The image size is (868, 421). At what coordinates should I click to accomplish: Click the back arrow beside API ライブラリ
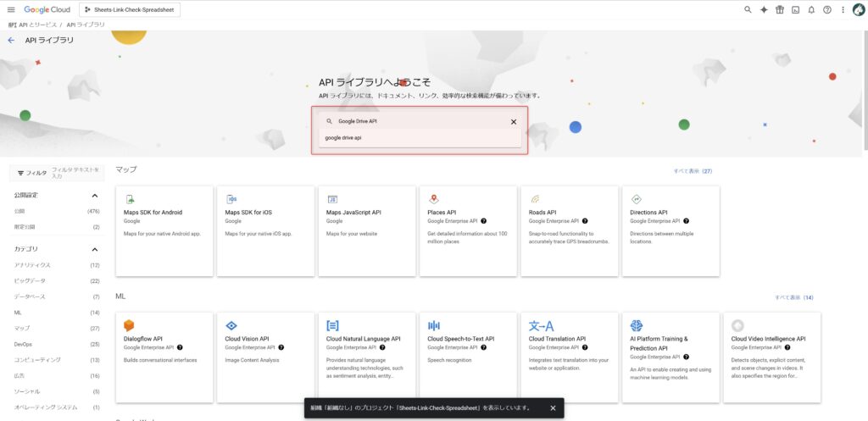(x=11, y=40)
